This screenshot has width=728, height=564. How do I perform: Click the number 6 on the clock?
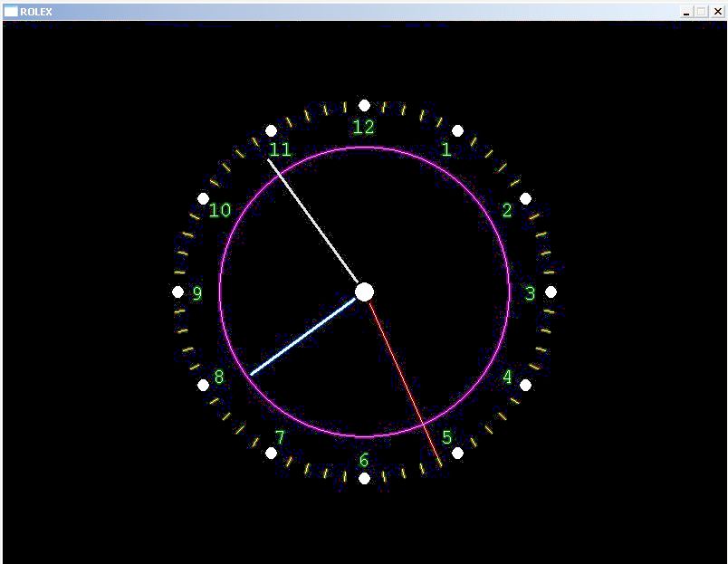tap(363, 460)
